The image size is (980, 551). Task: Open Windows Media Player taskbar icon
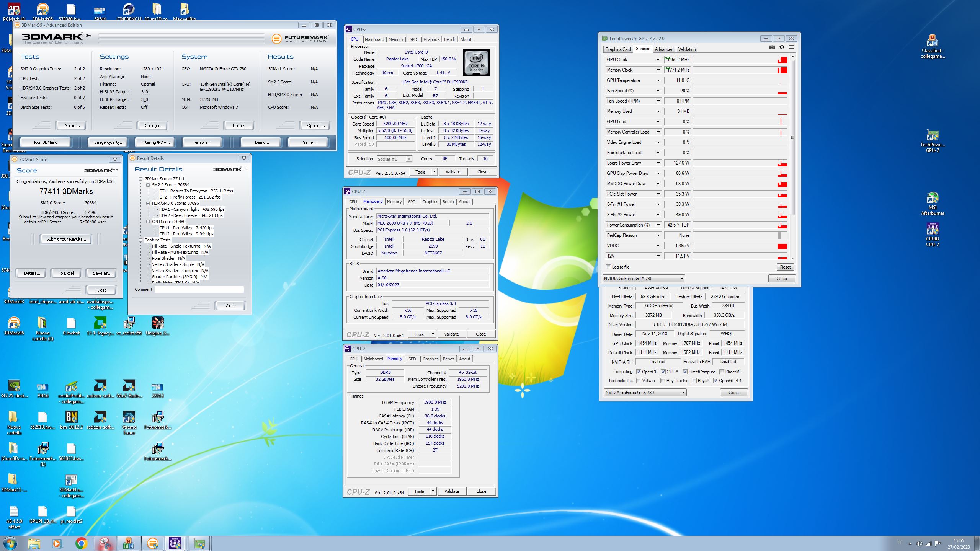coord(57,543)
